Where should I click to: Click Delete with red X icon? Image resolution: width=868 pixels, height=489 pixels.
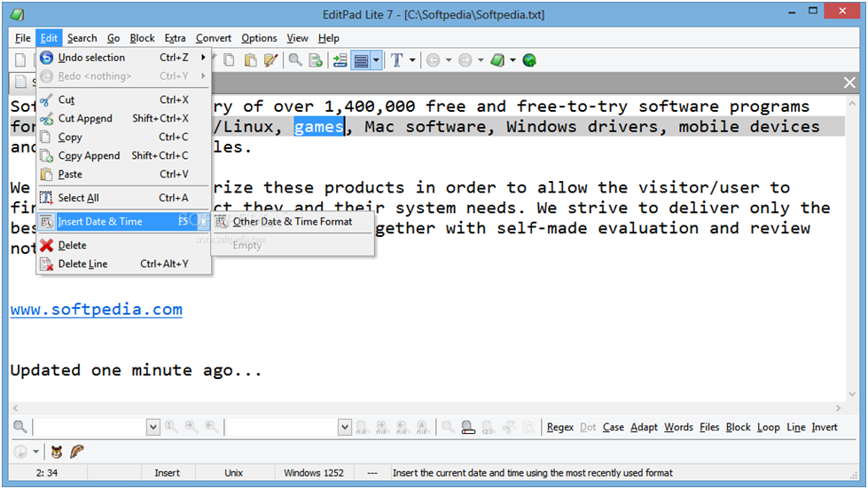coord(123,245)
